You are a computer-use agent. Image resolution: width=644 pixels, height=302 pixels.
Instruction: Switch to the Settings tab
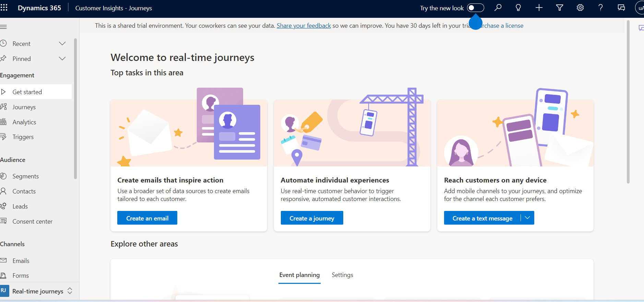pos(342,275)
